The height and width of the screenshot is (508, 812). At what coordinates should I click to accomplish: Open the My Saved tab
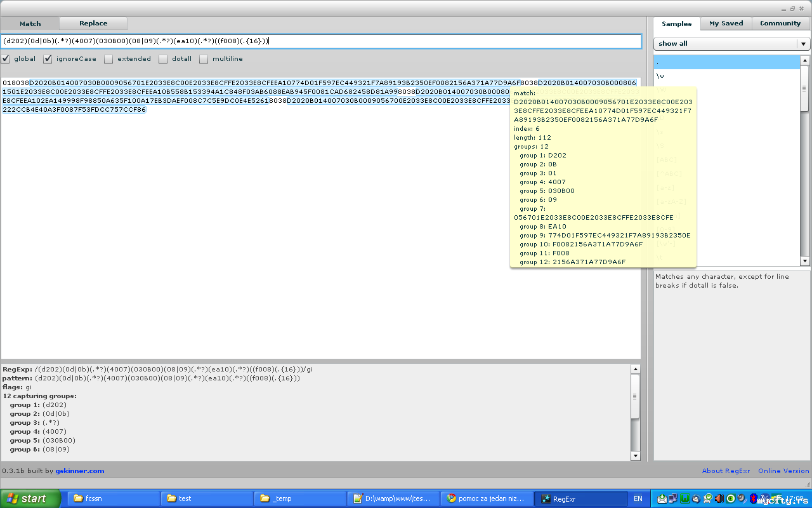point(726,23)
